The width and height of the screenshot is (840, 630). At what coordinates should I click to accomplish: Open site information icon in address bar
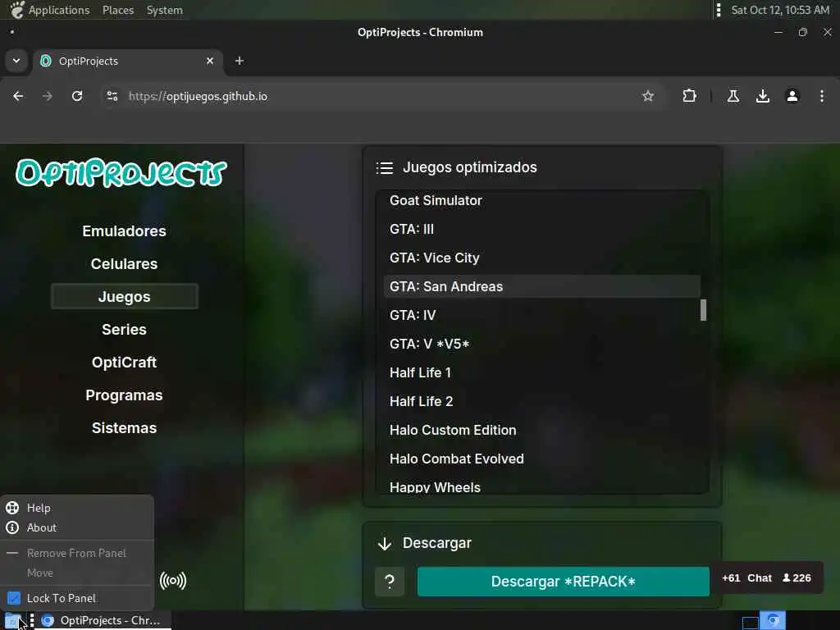tap(112, 96)
